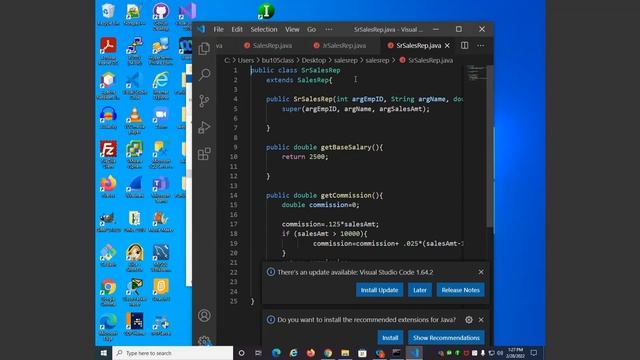Click the taskbar search box

pyautogui.click(x=173, y=353)
